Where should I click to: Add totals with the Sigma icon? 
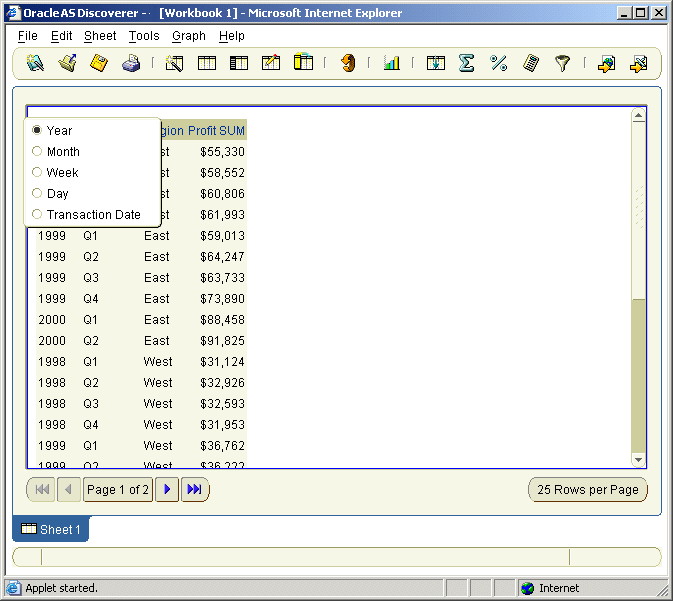click(x=467, y=64)
